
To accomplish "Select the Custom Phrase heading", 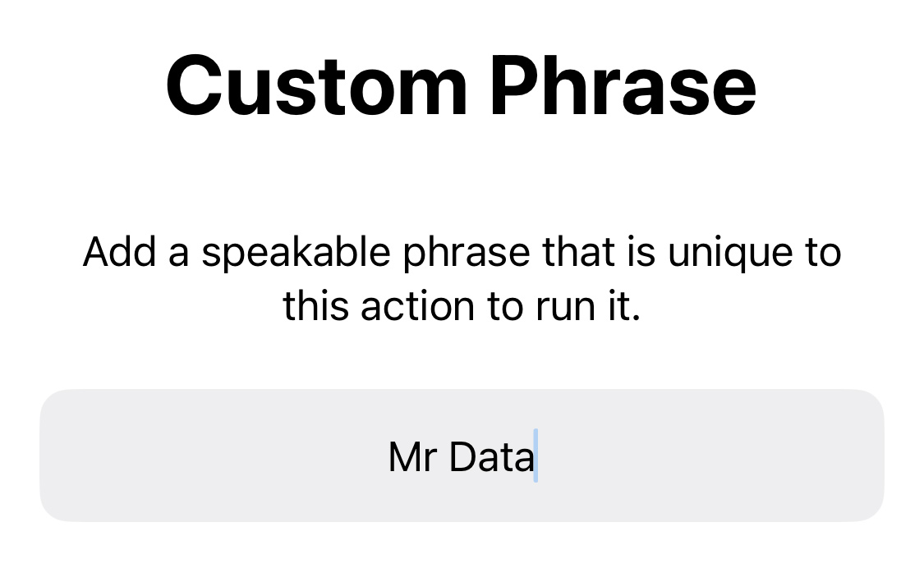I will coord(461,86).
